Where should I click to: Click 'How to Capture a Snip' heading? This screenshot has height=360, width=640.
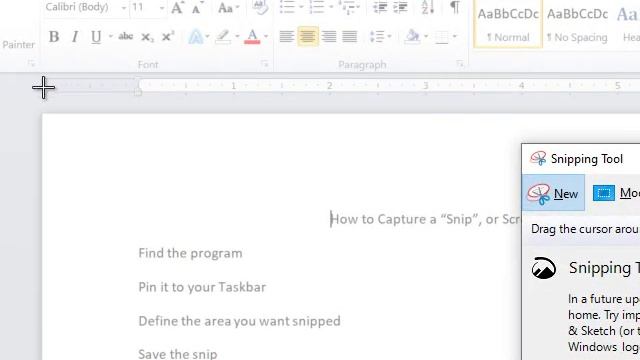(425, 219)
